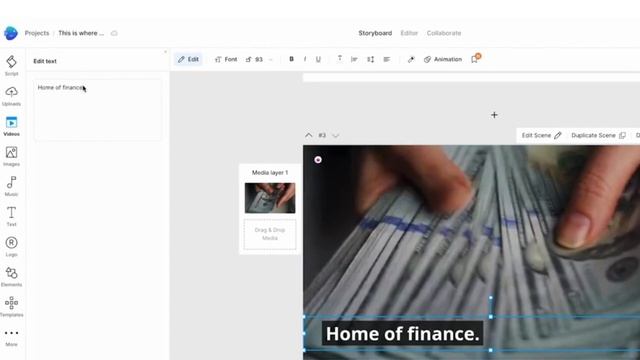Select Media layer 1 thumbnail
Viewport: 640px width, 360px height.
pyautogui.click(x=270, y=198)
